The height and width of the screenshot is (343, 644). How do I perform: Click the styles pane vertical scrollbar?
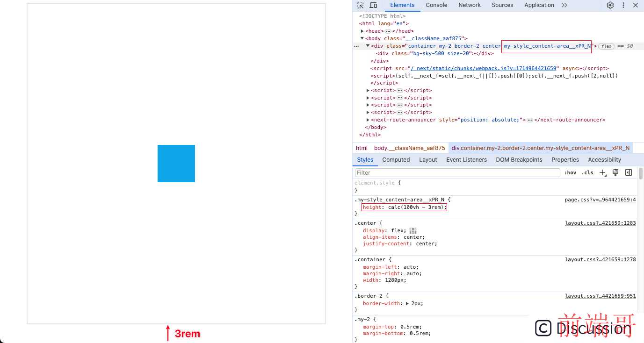tap(640, 173)
